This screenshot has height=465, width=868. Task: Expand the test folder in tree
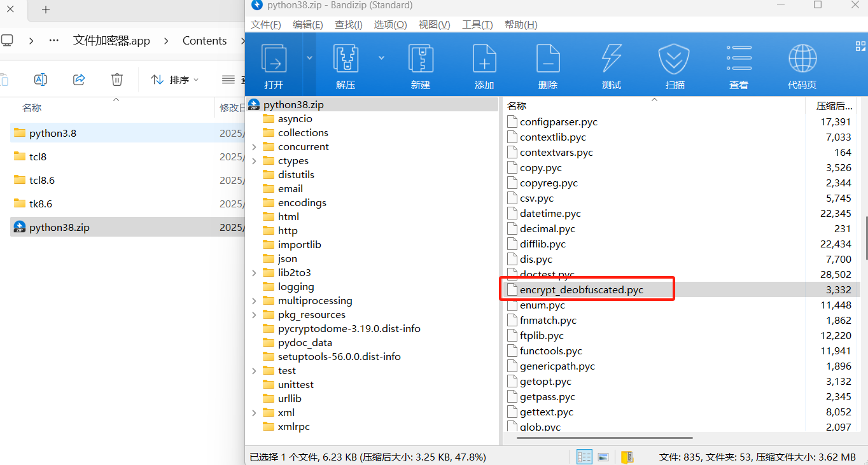[255, 371]
